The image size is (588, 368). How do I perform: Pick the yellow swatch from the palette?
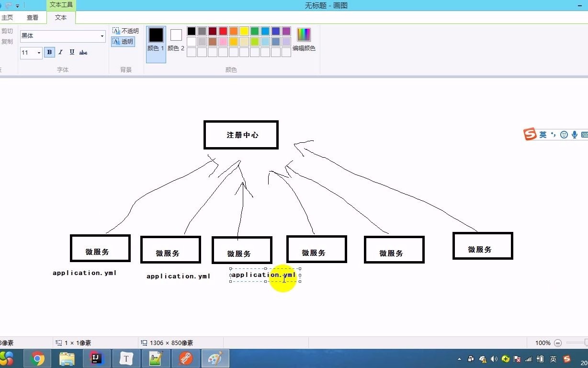(244, 31)
